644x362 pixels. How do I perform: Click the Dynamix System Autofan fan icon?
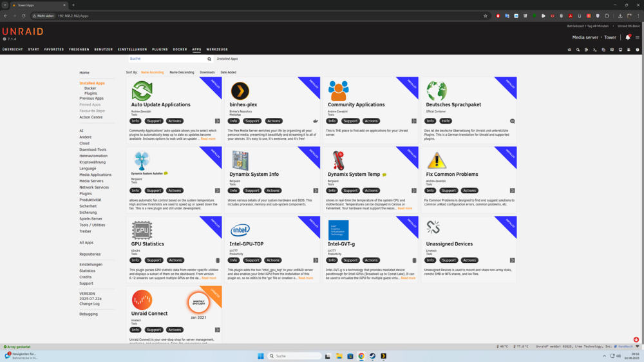(x=142, y=160)
